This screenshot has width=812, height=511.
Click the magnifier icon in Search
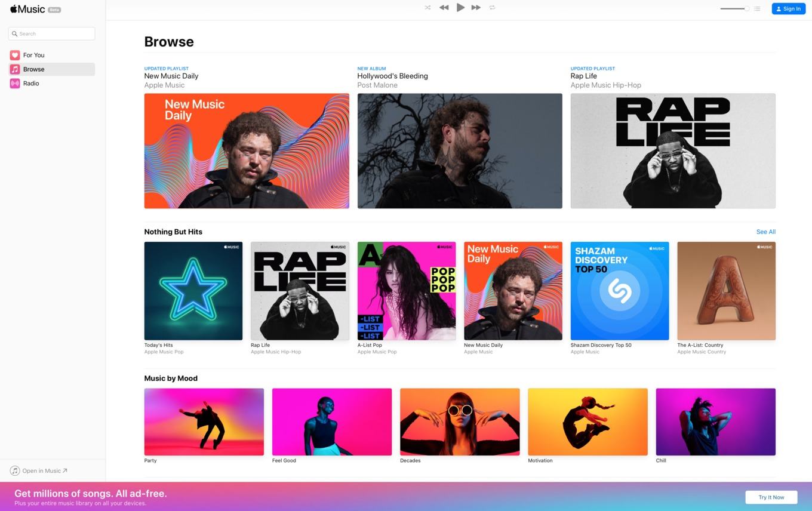coord(15,33)
